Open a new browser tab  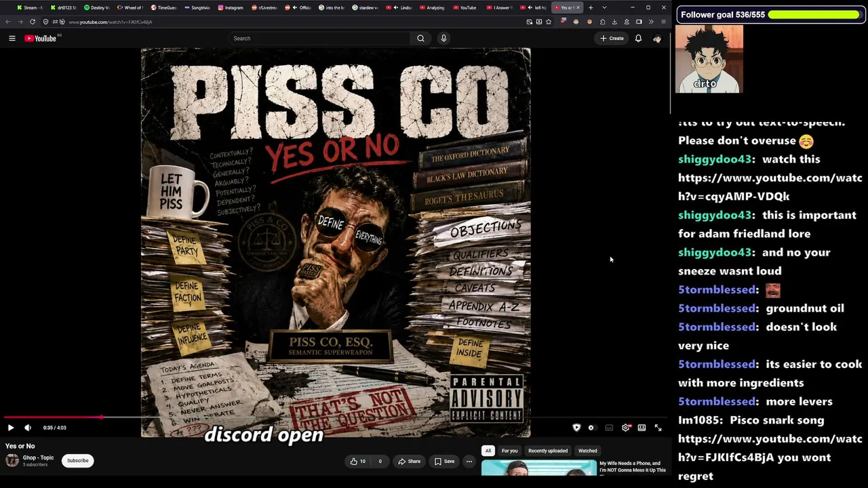[591, 7]
